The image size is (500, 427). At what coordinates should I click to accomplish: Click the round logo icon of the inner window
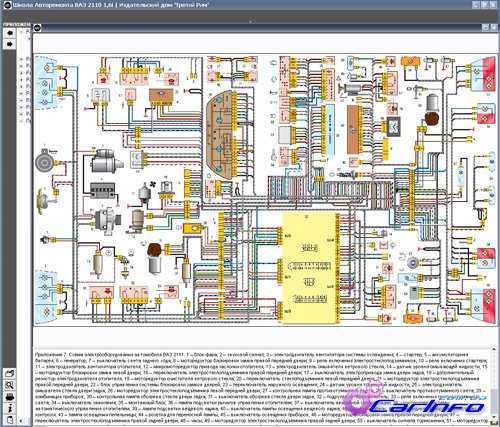(37, 28)
